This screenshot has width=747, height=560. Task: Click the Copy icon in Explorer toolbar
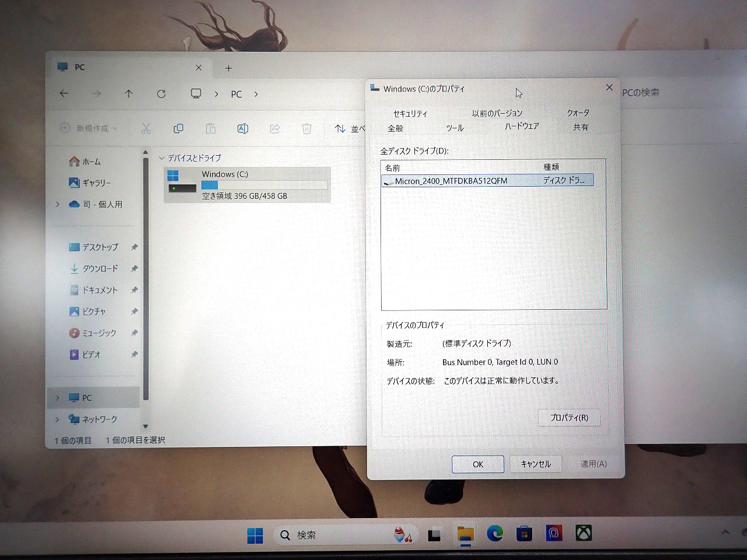pos(179,128)
